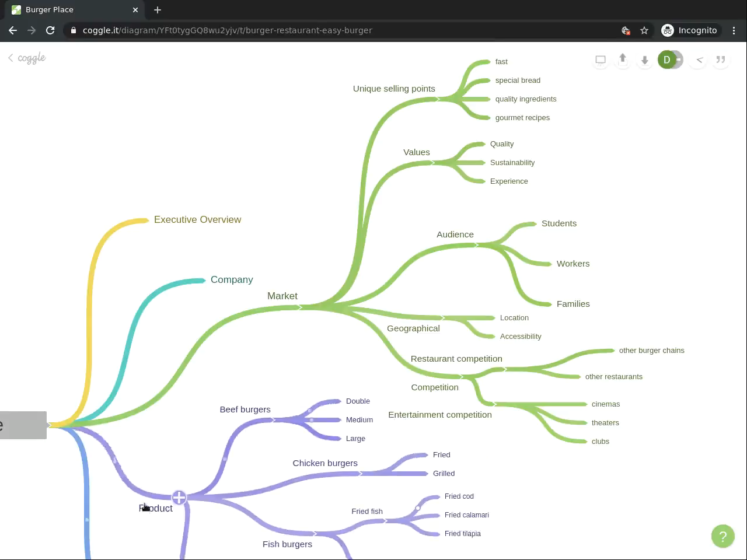Select the Product branch label
Viewport: 747px width, 560px height.
pos(156,508)
